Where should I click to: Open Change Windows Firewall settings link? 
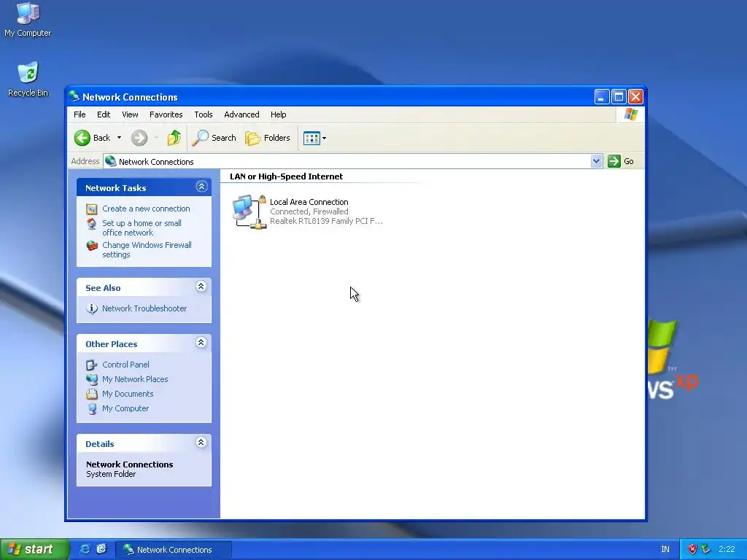point(147,249)
